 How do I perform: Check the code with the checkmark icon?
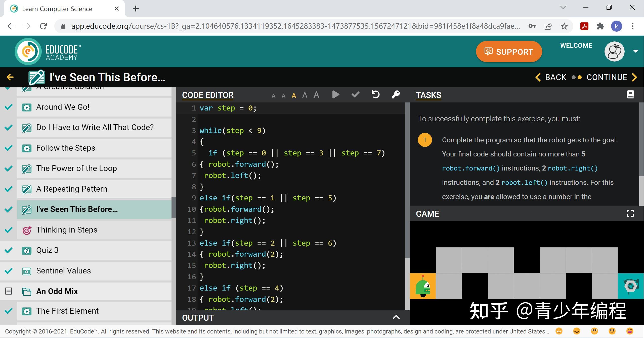click(x=355, y=95)
